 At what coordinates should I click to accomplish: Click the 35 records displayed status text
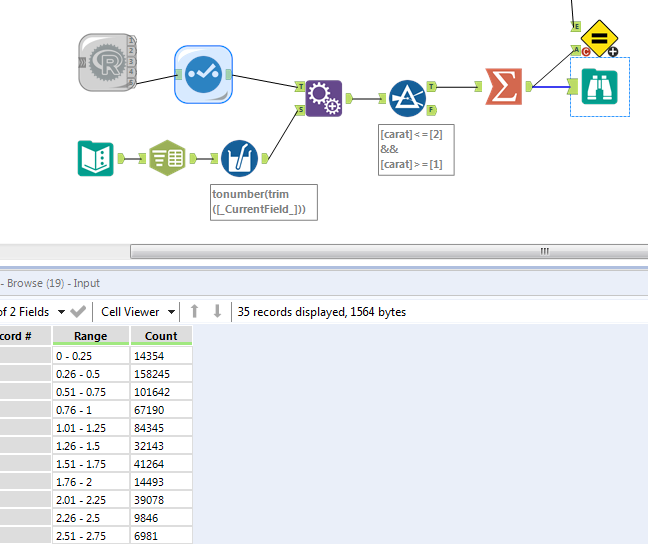coord(322,312)
